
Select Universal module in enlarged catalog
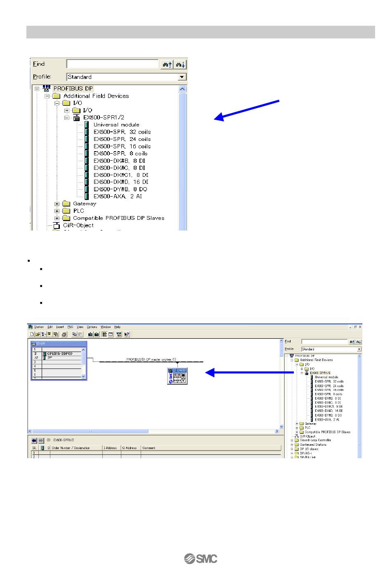116,125
